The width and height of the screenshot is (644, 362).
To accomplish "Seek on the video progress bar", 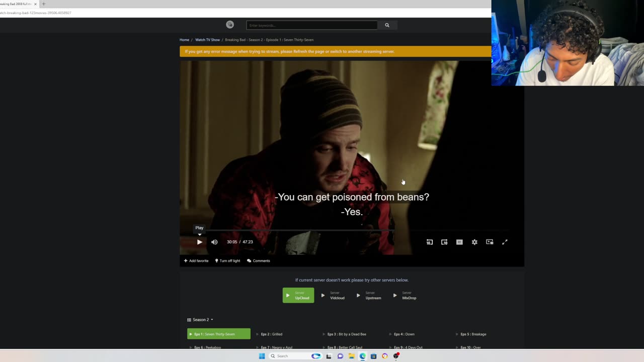I will 352,230.
